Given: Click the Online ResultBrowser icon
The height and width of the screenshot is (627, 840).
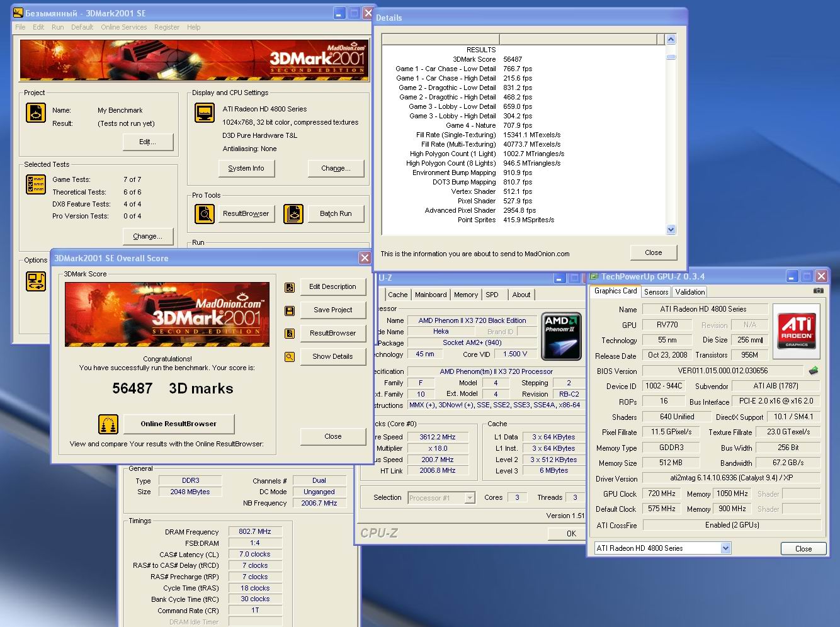Looking at the screenshot, I should point(108,424).
